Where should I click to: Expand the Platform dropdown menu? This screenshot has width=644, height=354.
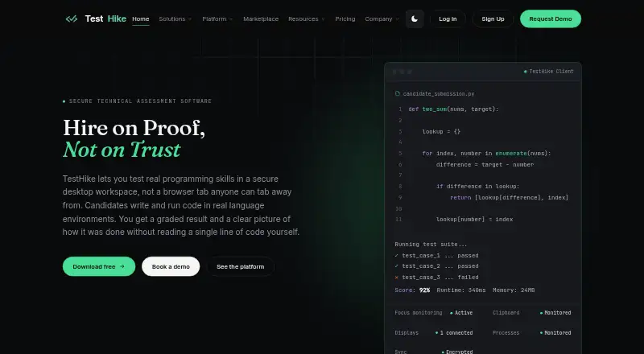(x=217, y=19)
